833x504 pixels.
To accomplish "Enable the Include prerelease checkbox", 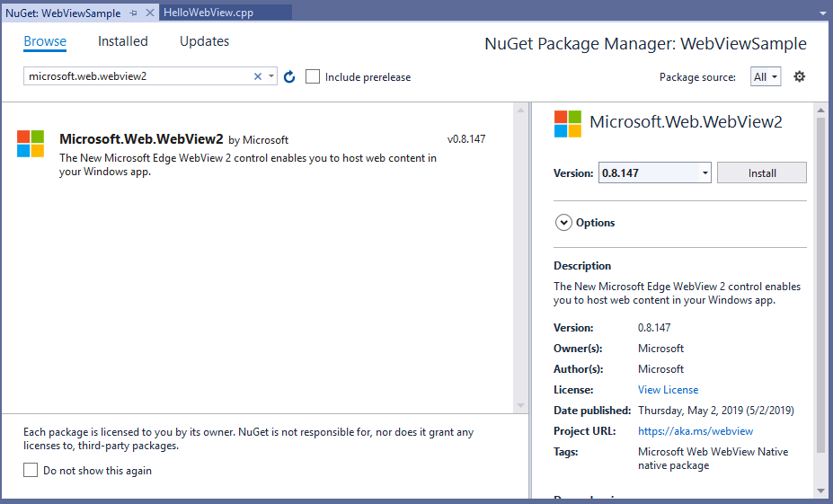I will point(313,77).
